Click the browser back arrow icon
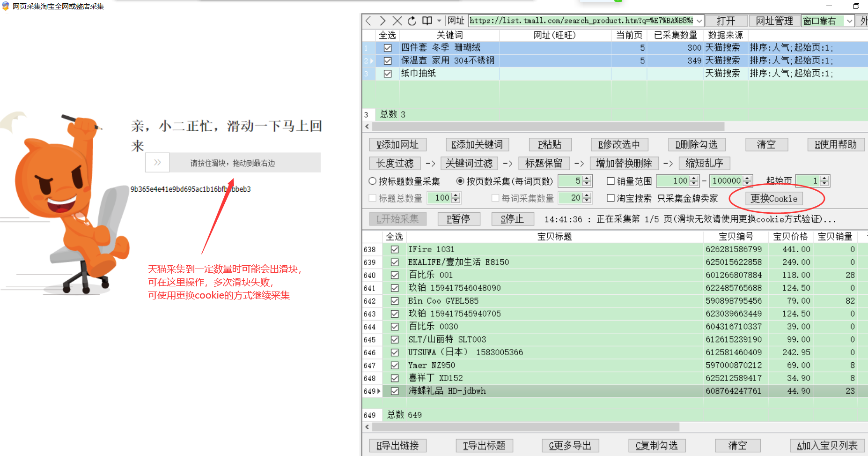The height and width of the screenshot is (456, 868). click(x=368, y=21)
